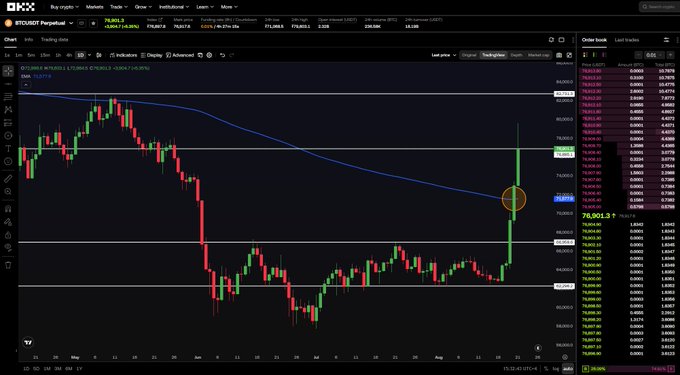The height and width of the screenshot is (375, 680).
Task: Collapse the EMA indicator legend arrow
Action: click(26, 85)
